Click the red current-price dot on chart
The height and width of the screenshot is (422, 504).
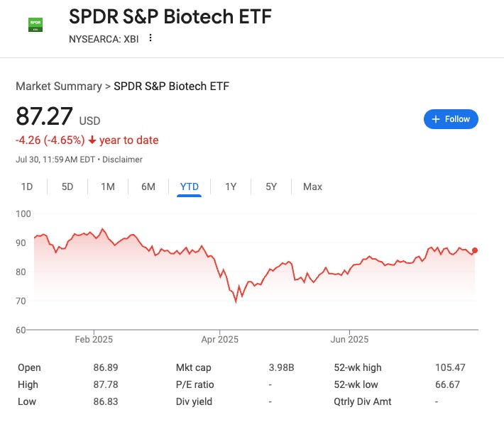point(475,250)
